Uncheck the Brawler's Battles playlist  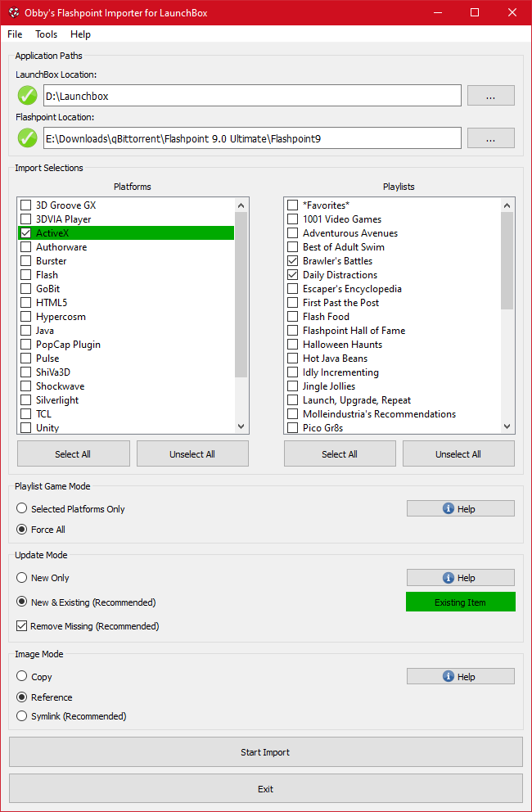293,261
